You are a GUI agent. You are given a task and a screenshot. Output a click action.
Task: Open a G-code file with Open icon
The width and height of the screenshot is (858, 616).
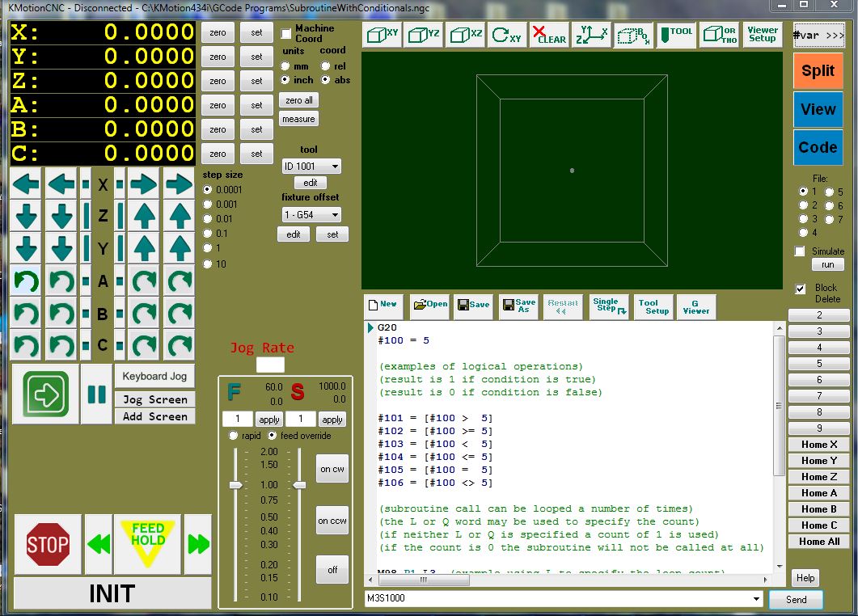click(430, 305)
